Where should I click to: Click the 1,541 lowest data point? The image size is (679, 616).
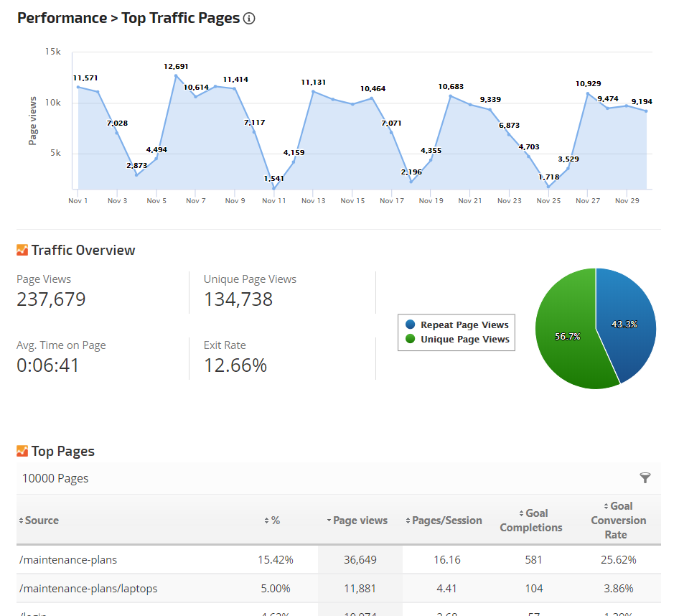[273, 189]
